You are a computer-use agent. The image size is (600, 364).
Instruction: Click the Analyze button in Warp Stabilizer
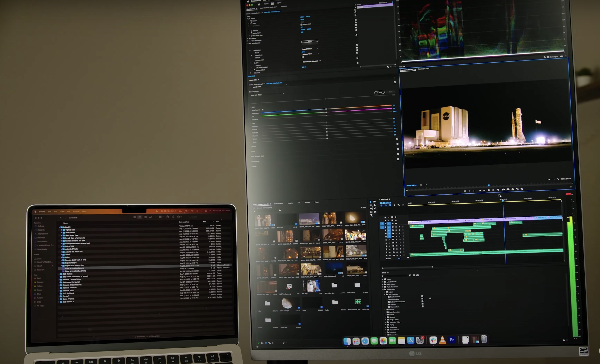pyautogui.click(x=310, y=42)
